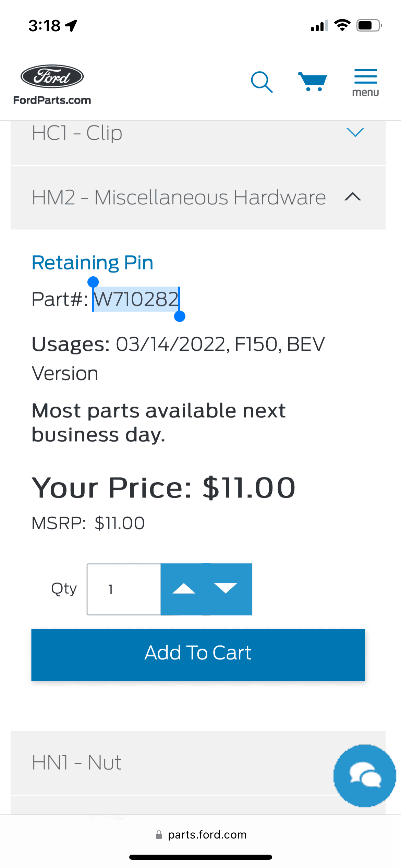
Task: Collapse the HM2 - Miscellaneous Hardware section
Action: coord(353,197)
